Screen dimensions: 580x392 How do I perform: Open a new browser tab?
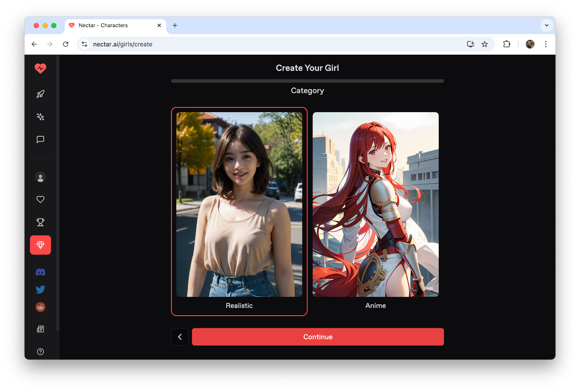coord(175,25)
